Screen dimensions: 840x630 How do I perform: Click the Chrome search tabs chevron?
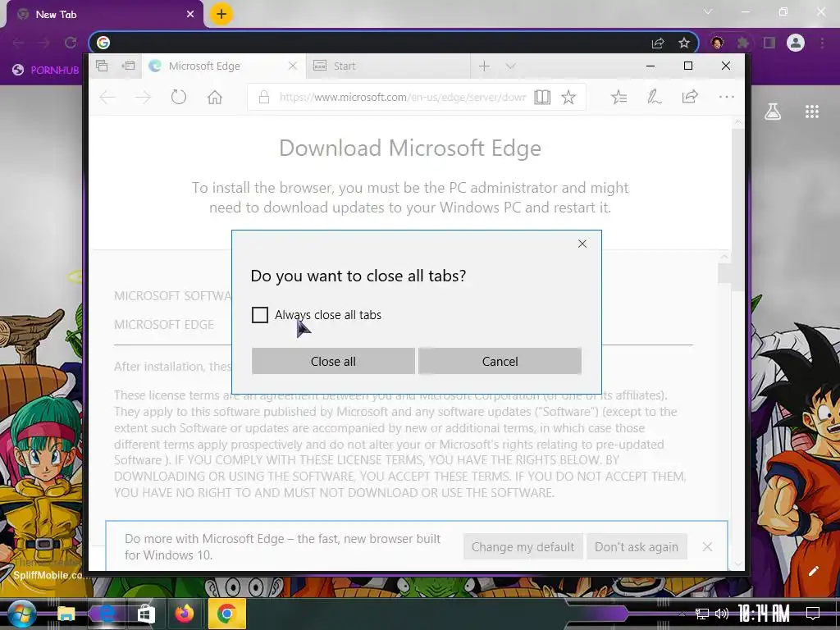[x=708, y=11]
